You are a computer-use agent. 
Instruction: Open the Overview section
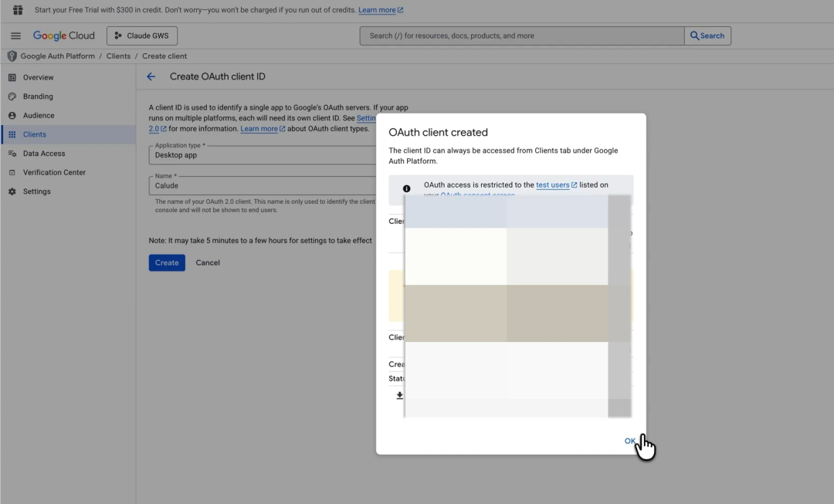[x=38, y=78]
